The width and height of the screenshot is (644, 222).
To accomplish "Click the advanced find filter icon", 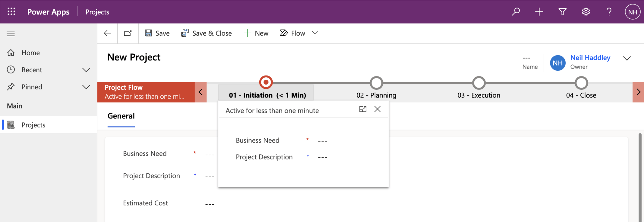I will pyautogui.click(x=562, y=12).
